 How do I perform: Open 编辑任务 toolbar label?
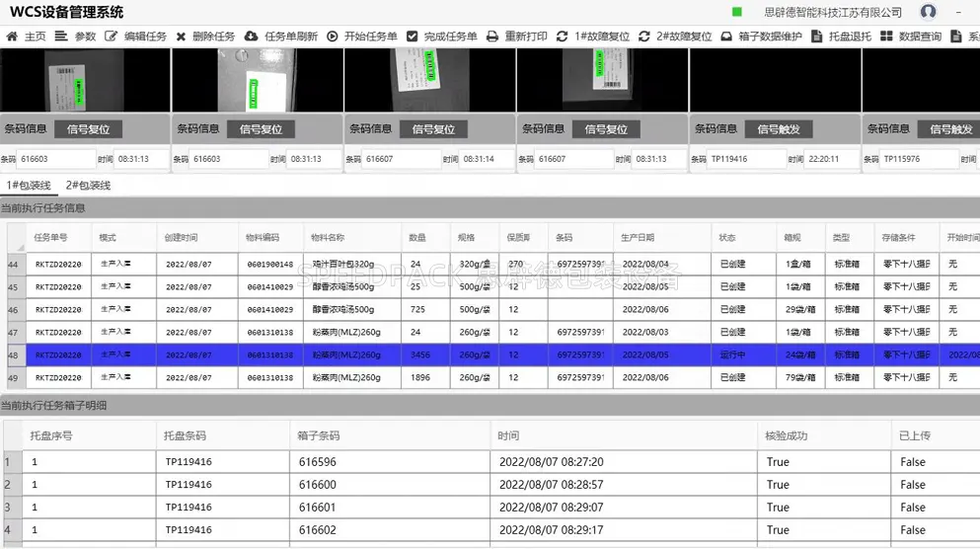[146, 37]
